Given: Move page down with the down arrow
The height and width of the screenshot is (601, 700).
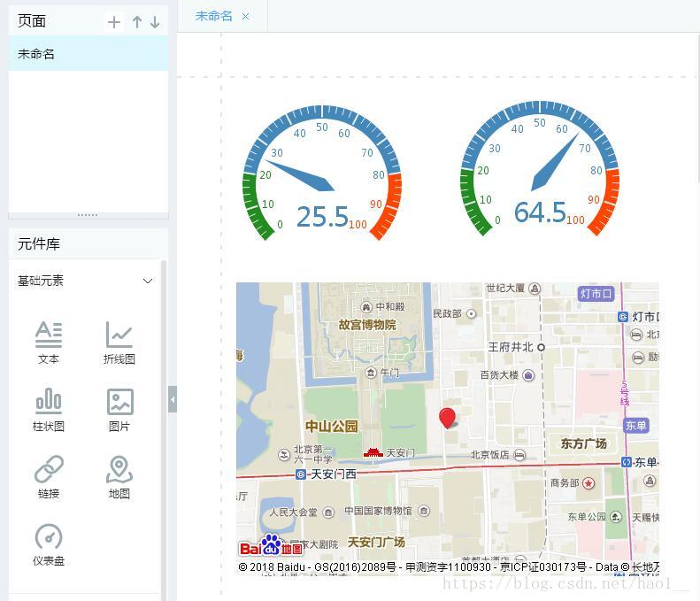Looking at the screenshot, I should [x=155, y=22].
